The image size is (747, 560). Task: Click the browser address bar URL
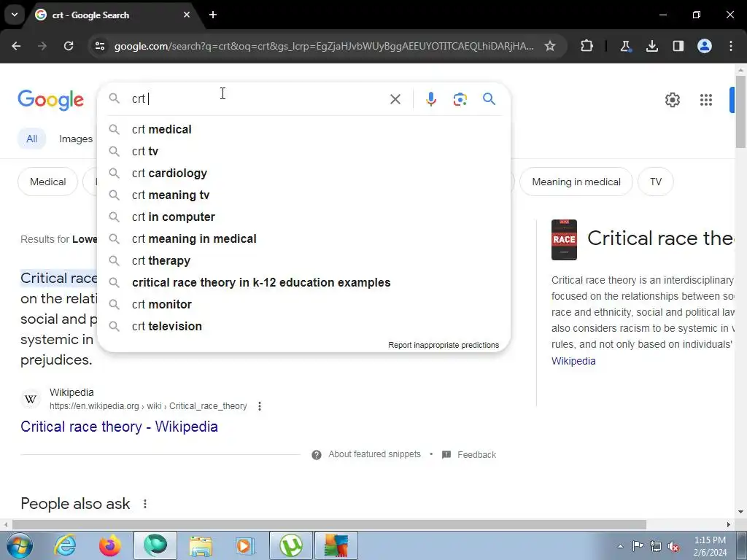point(324,46)
